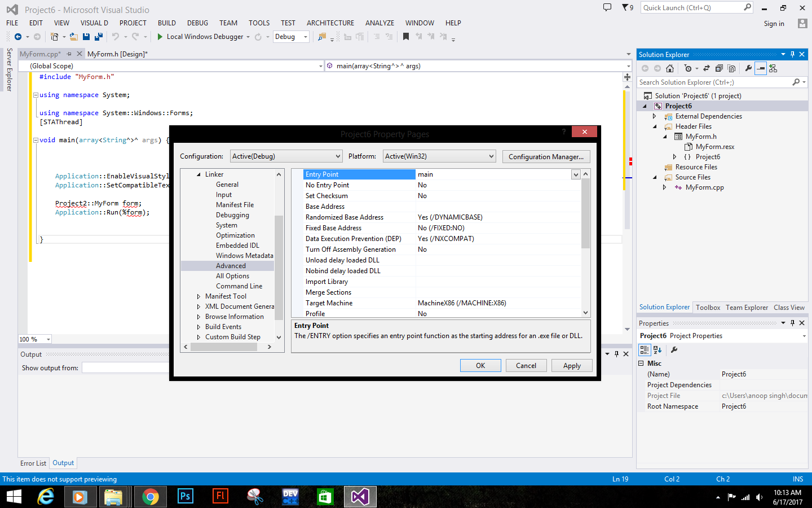Sync Solution Explorer with active document

tap(707, 68)
